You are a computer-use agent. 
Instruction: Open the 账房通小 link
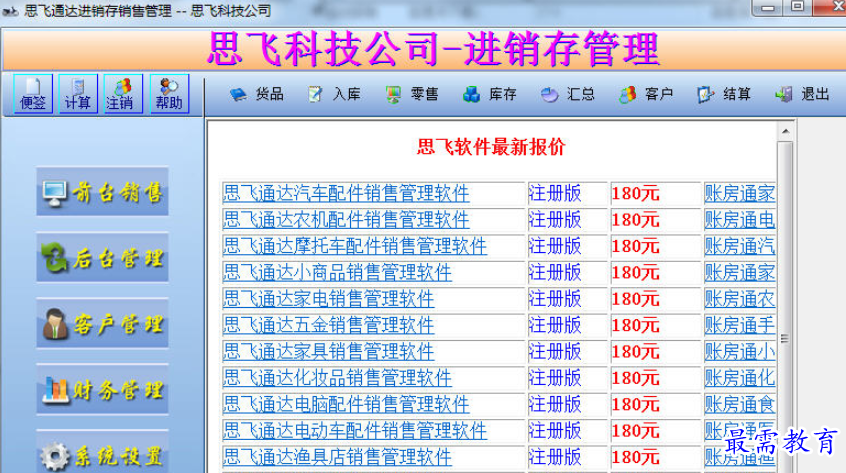(740, 352)
